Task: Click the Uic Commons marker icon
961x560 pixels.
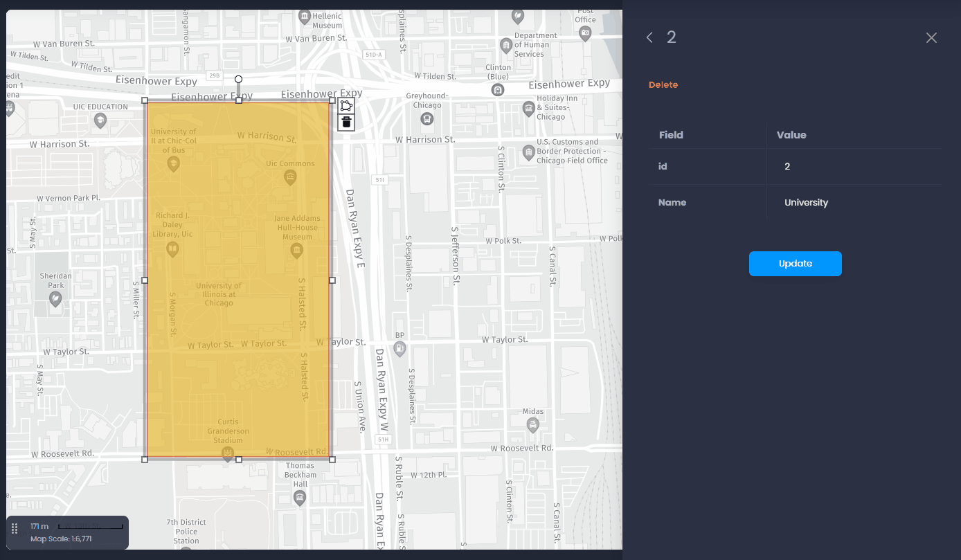Action: click(290, 178)
